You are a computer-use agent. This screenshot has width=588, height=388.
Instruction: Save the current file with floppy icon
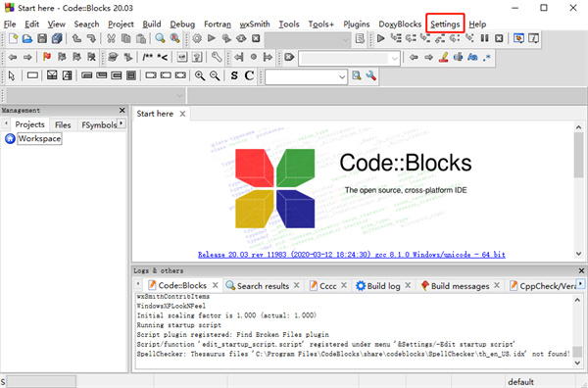(x=42, y=38)
